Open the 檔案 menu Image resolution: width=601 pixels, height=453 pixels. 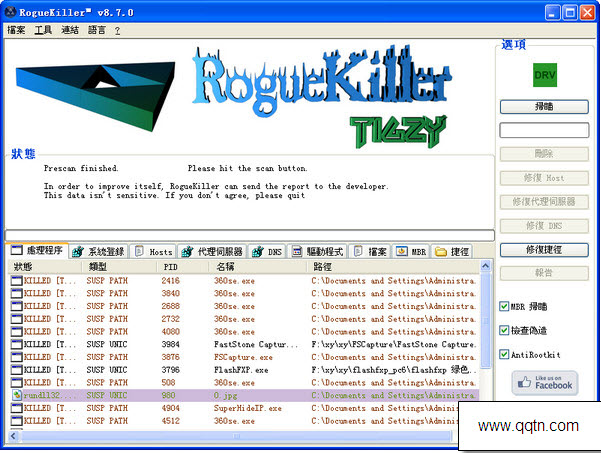16,30
